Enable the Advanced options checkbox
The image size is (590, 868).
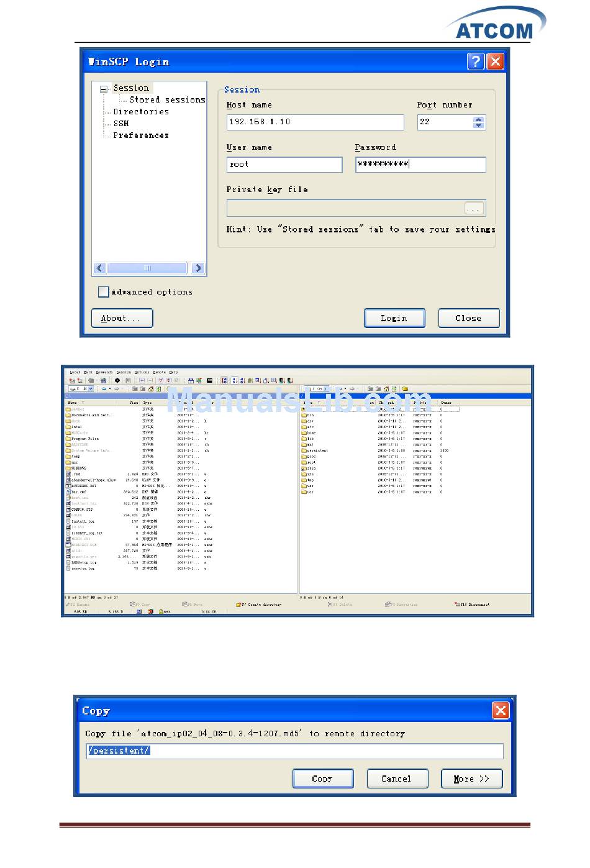point(104,291)
